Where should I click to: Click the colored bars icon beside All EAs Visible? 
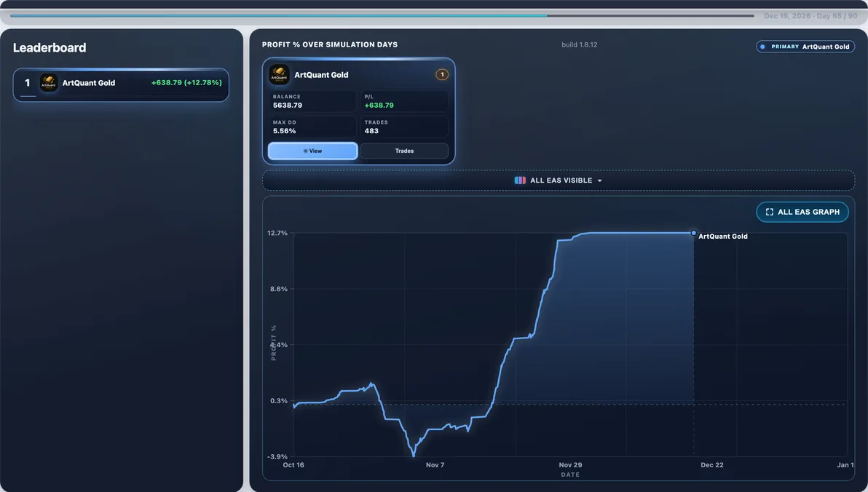click(520, 180)
